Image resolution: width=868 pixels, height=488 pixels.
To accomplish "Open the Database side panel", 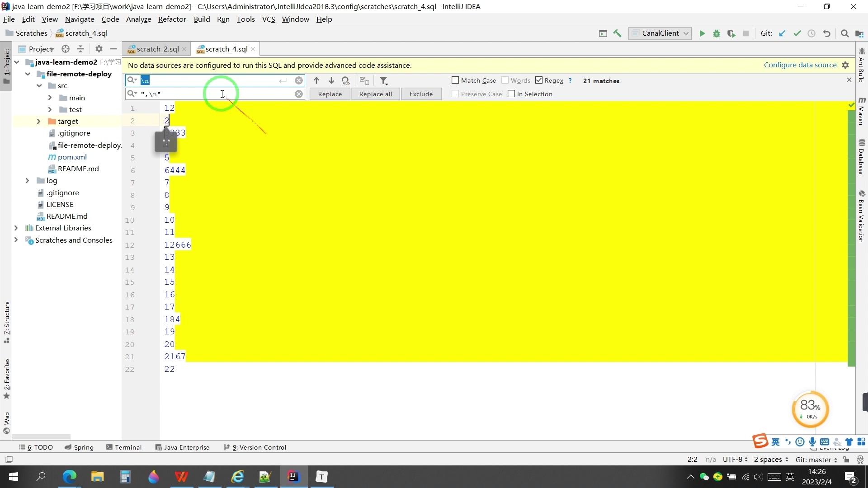I will (x=862, y=157).
